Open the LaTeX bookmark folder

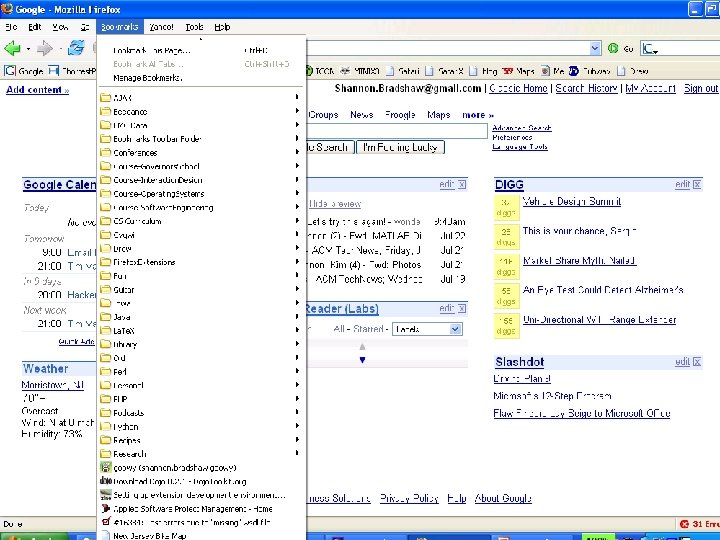(x=200, y=331)
